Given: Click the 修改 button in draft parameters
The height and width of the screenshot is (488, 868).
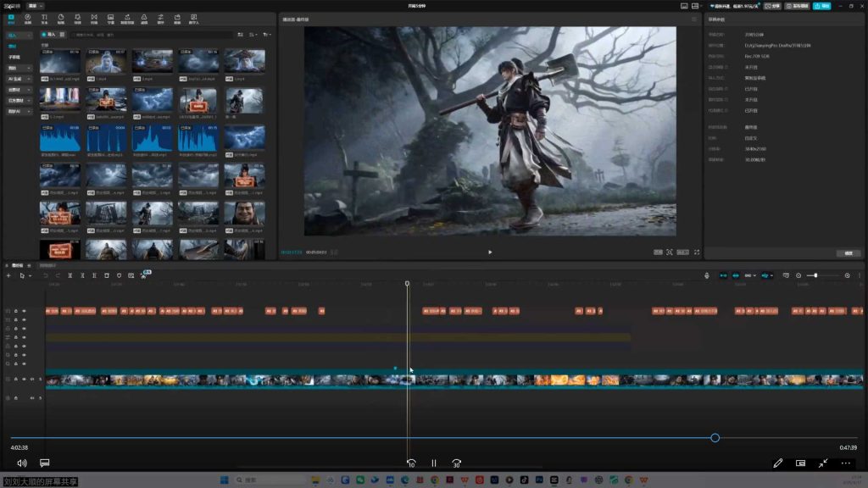Looking at the screenshot, I should point(848,253).
